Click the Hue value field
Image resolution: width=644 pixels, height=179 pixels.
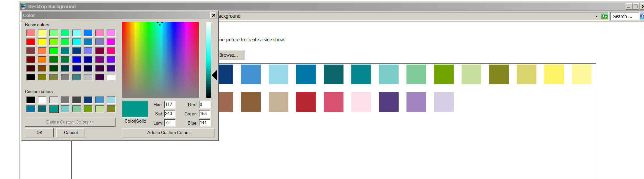(x=170, y=105)
